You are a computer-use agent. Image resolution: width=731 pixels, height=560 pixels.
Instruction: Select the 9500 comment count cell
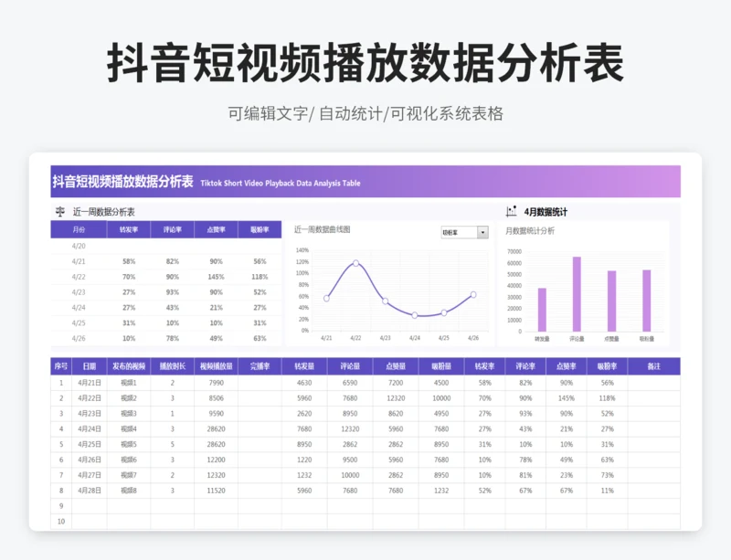[350, 460]
